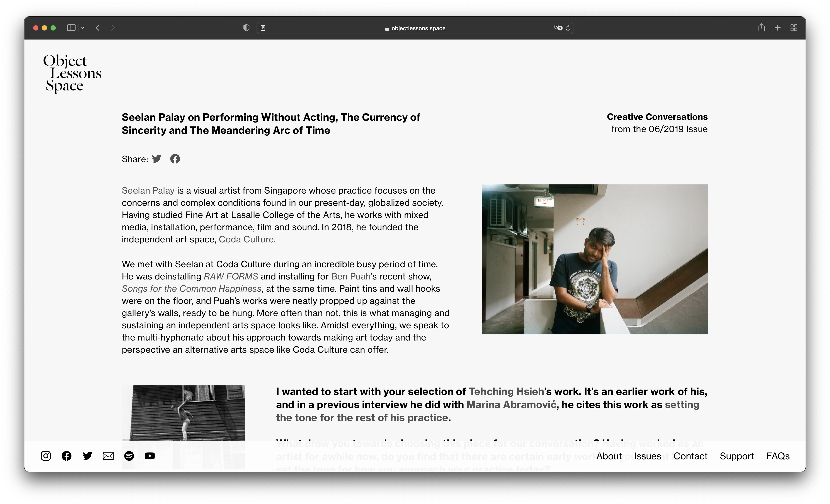Toggle the Safari sidebar

tap(71, 28)
